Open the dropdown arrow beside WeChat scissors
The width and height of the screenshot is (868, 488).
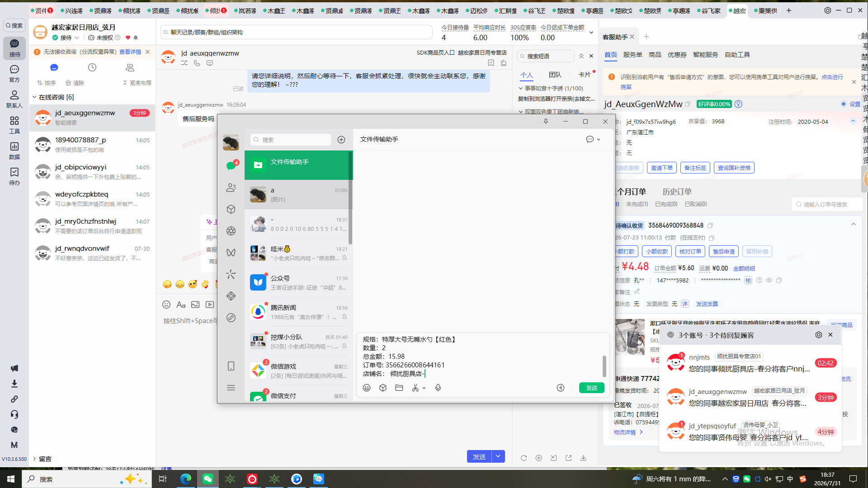pos(424,388)
